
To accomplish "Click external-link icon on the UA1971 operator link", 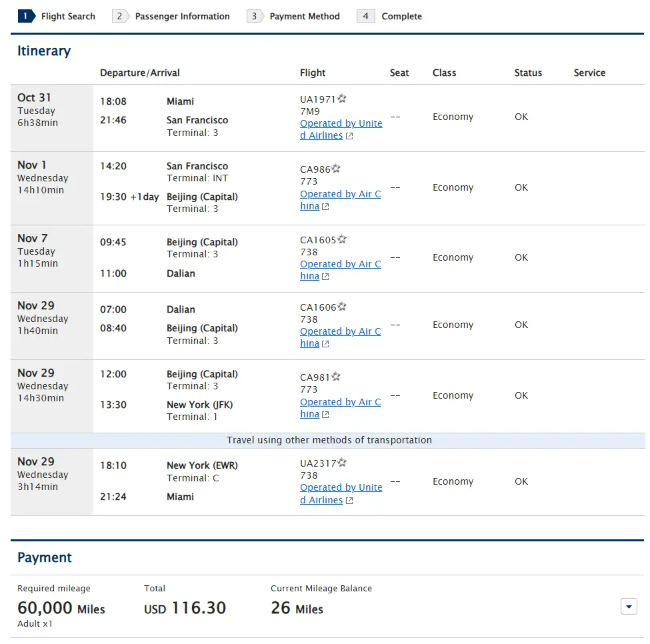I will click(x=349, y=136).
